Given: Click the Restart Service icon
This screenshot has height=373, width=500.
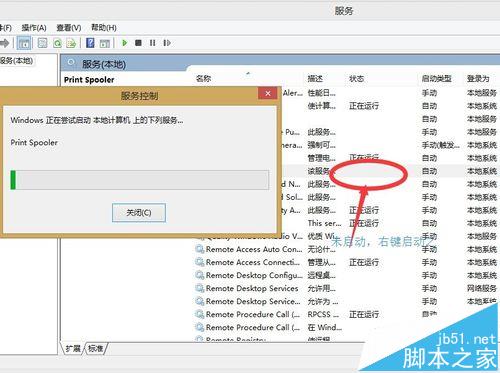Looking at the screenshot, I should coord(167,43).
